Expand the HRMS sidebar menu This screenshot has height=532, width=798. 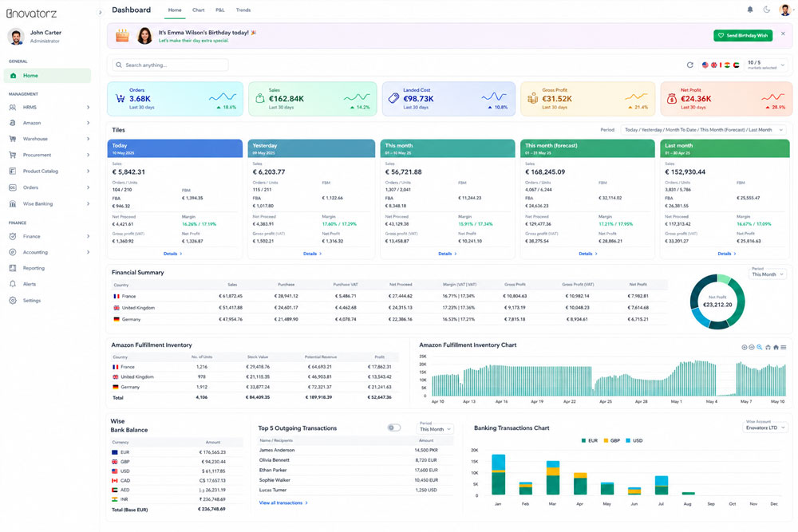point(49,108)
